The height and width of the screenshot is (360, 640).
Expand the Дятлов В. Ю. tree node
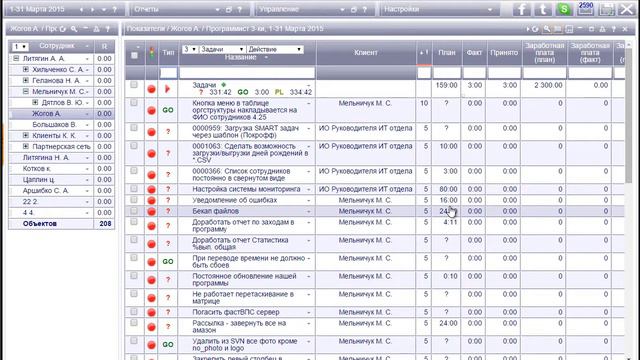pyautogui.click(x=35, y=102)
